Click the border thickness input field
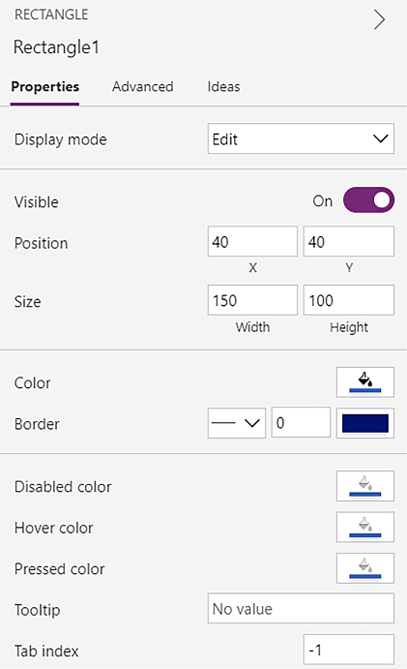The width and height of the screenshot is (407, 669). click(301, 422)
